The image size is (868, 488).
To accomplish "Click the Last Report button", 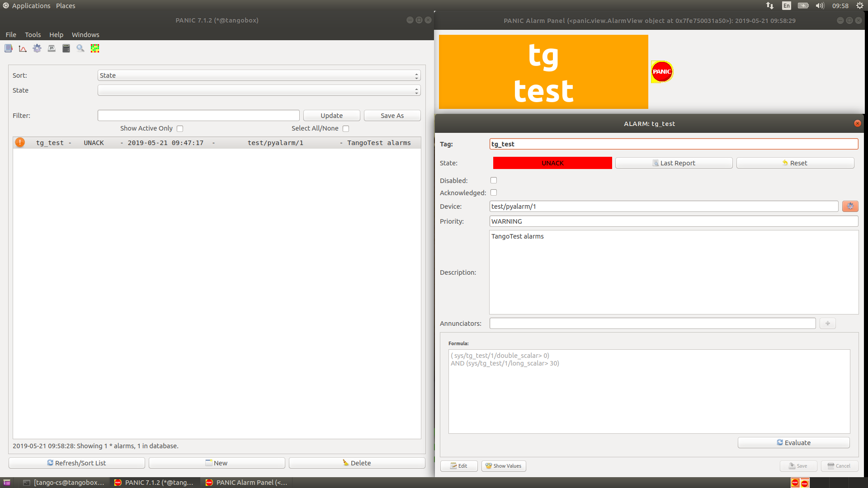I will 674,163.
